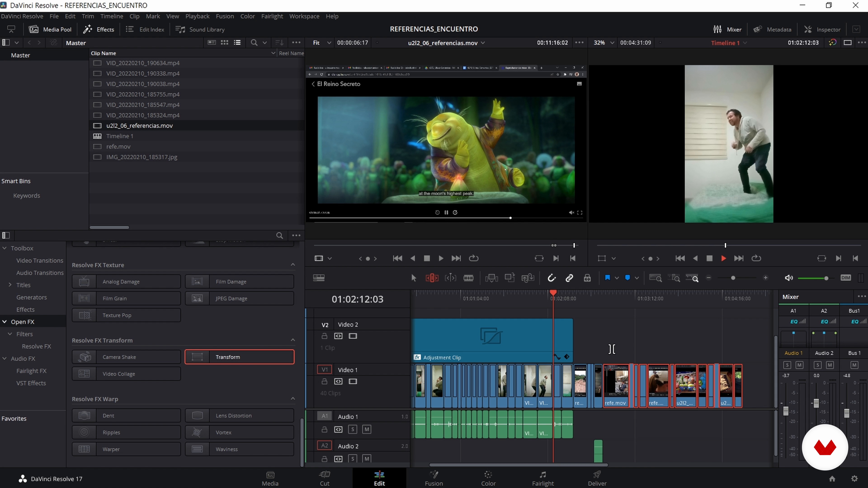Click the Custom Zoom icon
This screenshot has width=868, height=488.
692,278
